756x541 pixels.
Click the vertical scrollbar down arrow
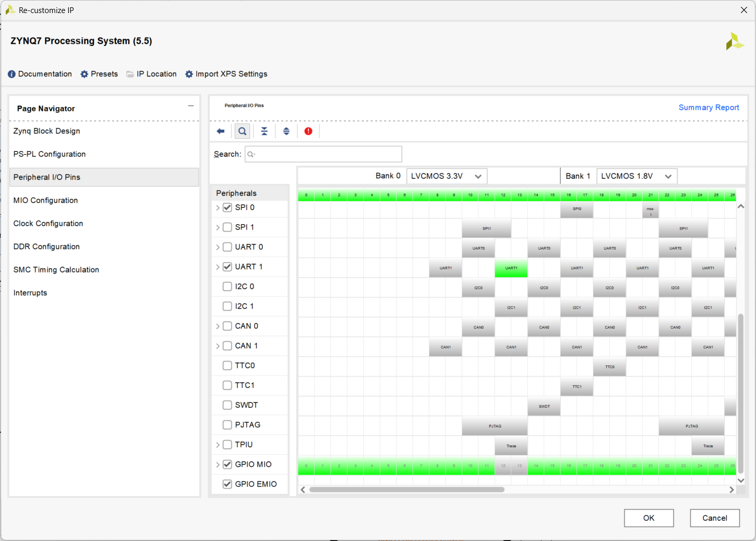click(x=740, y=480)
